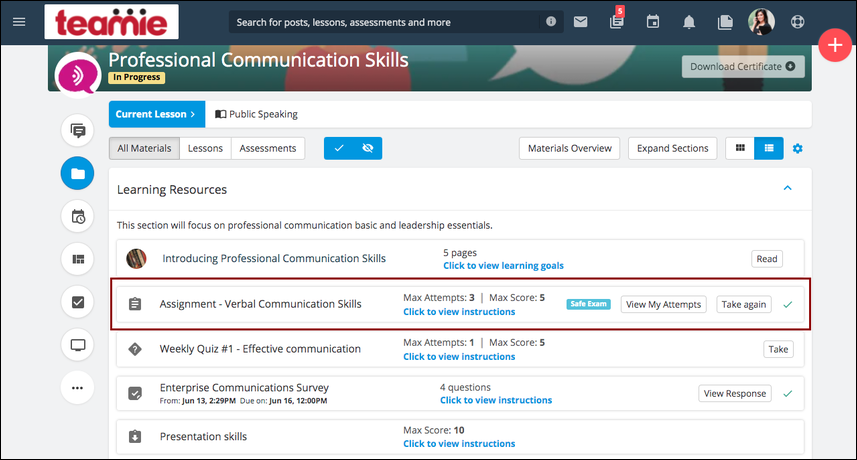The image size is (857, 460).
Task: Open Presentation skills title
Action: (x=203, y=437)
